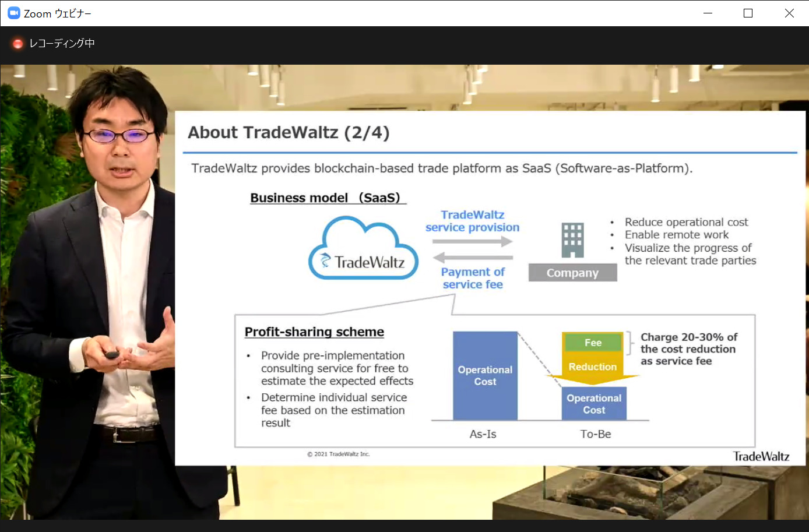Click the 'To-Be' axis label
The image size is (809, 532).
click(x=596, y=434)
